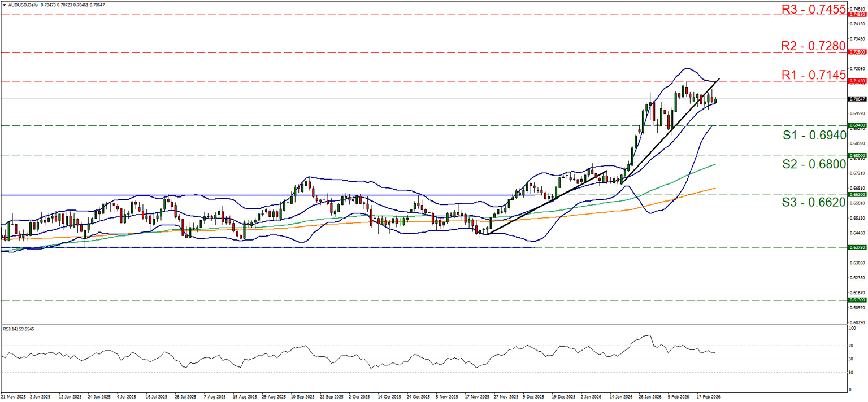Click the green 0.63750 price tag on axis
This screenshot has height=402, width=868.
857,247
